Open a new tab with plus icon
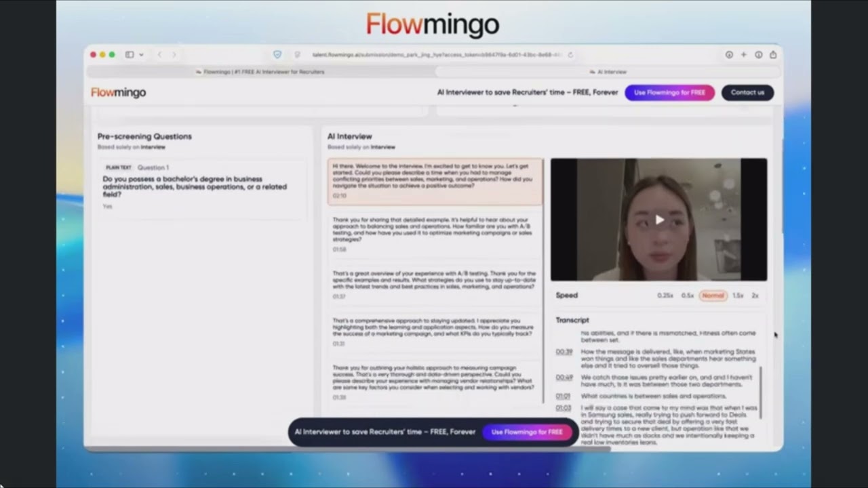The image size is (868, 488). (744, 55)
